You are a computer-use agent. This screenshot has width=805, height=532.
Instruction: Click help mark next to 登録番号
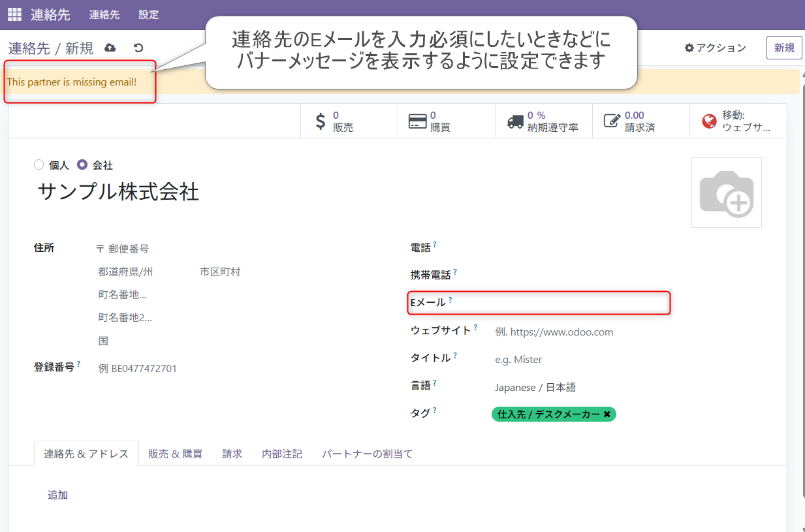coord(78,364)
